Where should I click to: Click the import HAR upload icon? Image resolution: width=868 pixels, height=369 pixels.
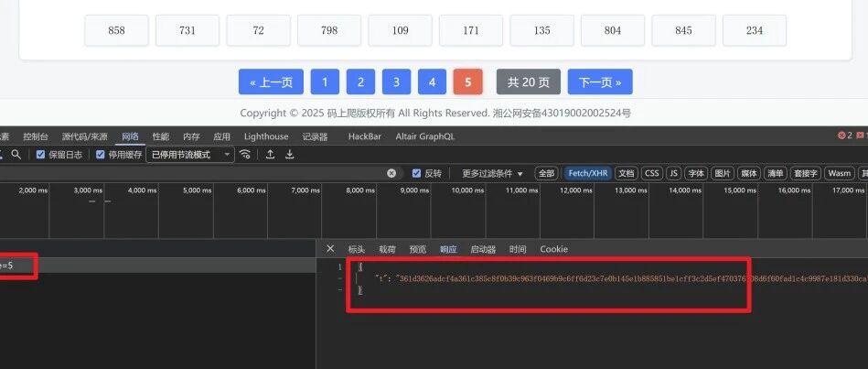click(270, 155)
